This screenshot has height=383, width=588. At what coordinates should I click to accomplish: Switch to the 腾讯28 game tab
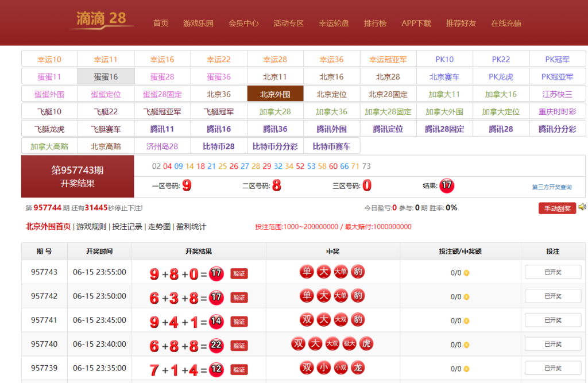(x=502, y=129)
